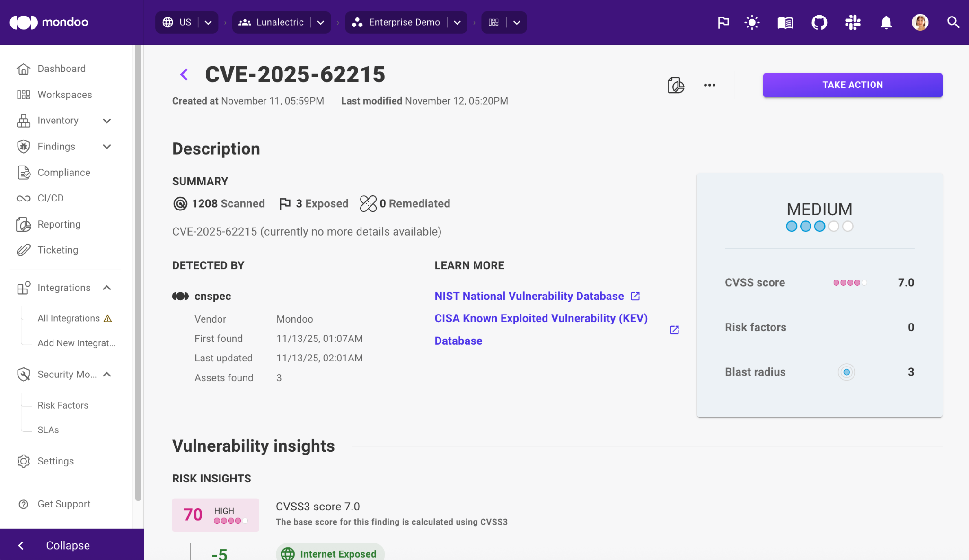The width and height of the screenshot is (969, 560).
Task: Collapse the sidebar navigation
Action: pyautogui.click(x=68, y=545)
